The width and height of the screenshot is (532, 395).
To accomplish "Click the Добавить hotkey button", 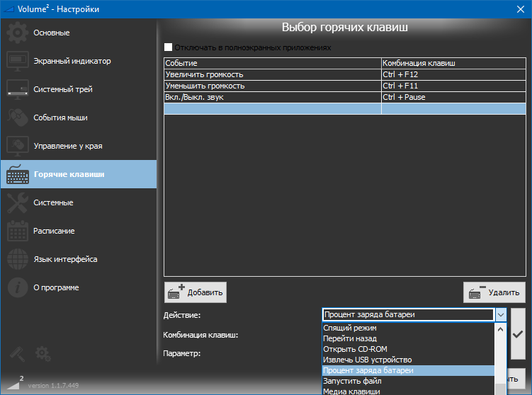I will tap(196, 292).
